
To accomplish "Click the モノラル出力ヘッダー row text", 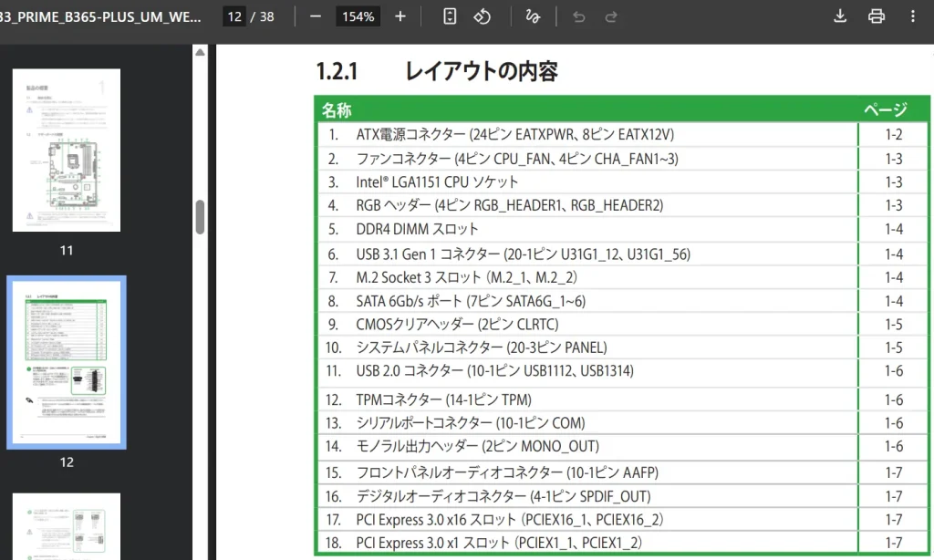I will (477, 446).
